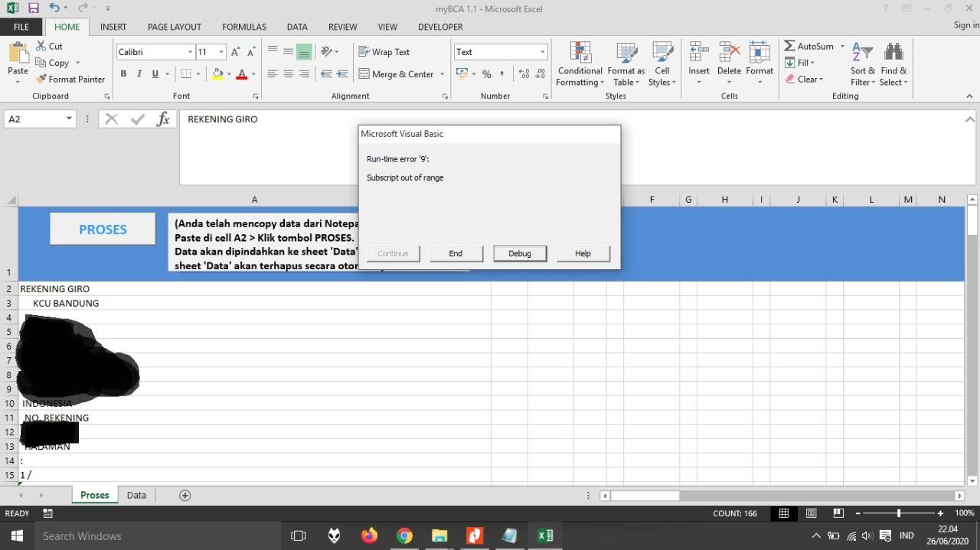Open the INSERT ribbon tab
This screenshot has height=550, width=980.
tap(113, 27)
